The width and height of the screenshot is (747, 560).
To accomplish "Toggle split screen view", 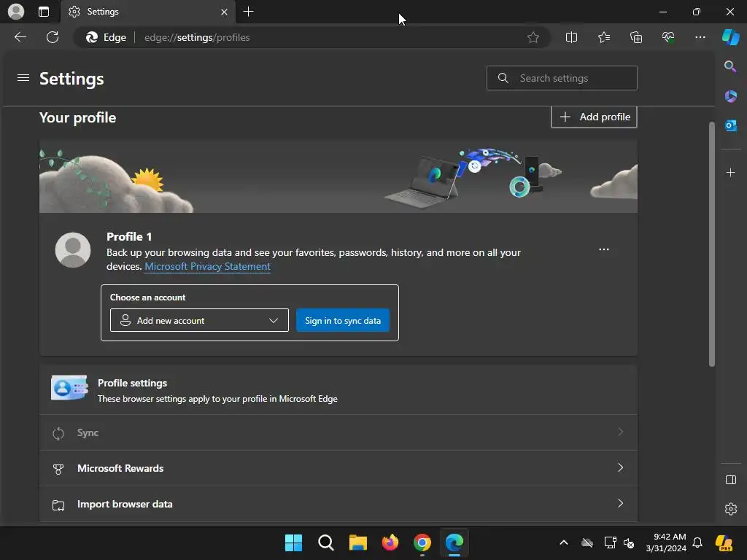I will point(571,37).
